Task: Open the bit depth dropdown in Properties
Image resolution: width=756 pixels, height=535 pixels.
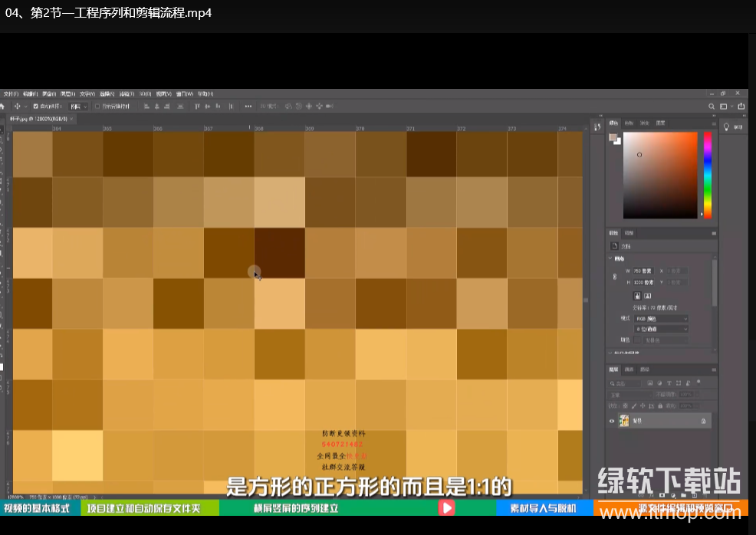Action: click(x=661, y=329)
